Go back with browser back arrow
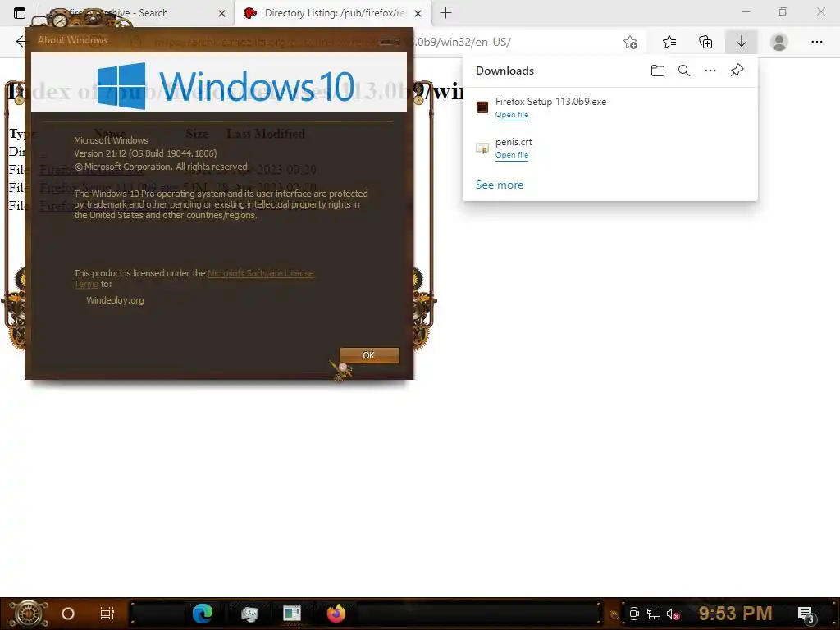The image size is (840, 630). pyautogui.click(x=21, y=42)
